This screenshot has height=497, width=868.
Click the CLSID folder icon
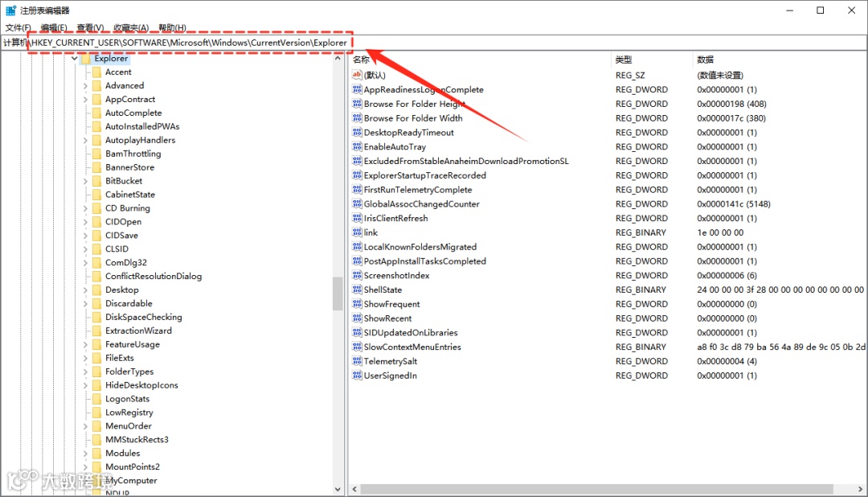(97, 249)
